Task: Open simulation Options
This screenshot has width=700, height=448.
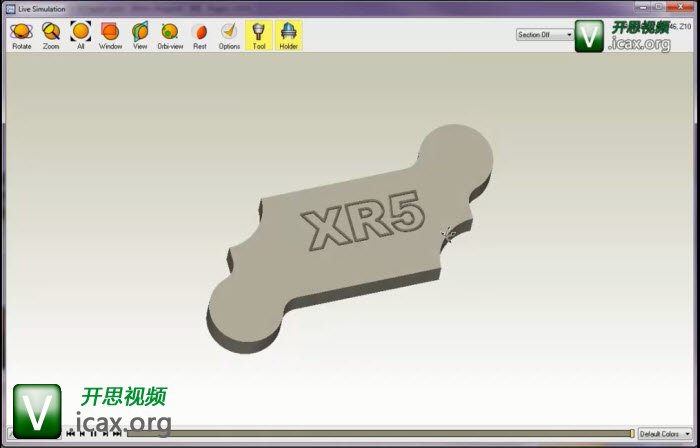Action: click(x=229, y=36)
